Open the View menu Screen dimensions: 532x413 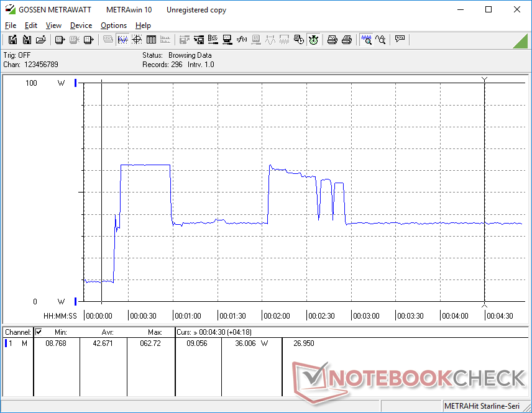tap(53, 25)
